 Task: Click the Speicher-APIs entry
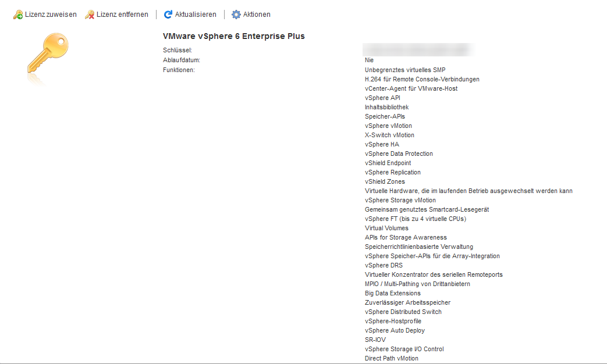[385, 116]
